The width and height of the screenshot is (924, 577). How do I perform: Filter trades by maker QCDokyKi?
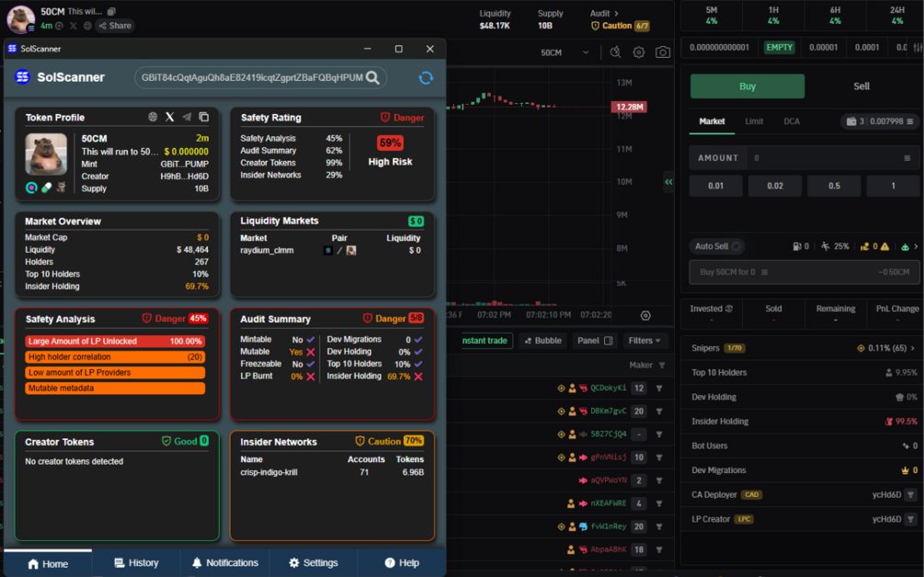(659, 388)
